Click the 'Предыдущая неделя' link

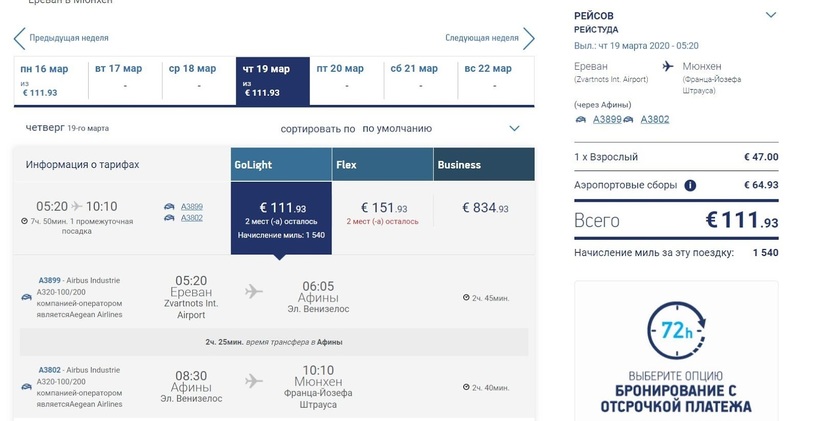pyautogui.click(x=68, y=38)
